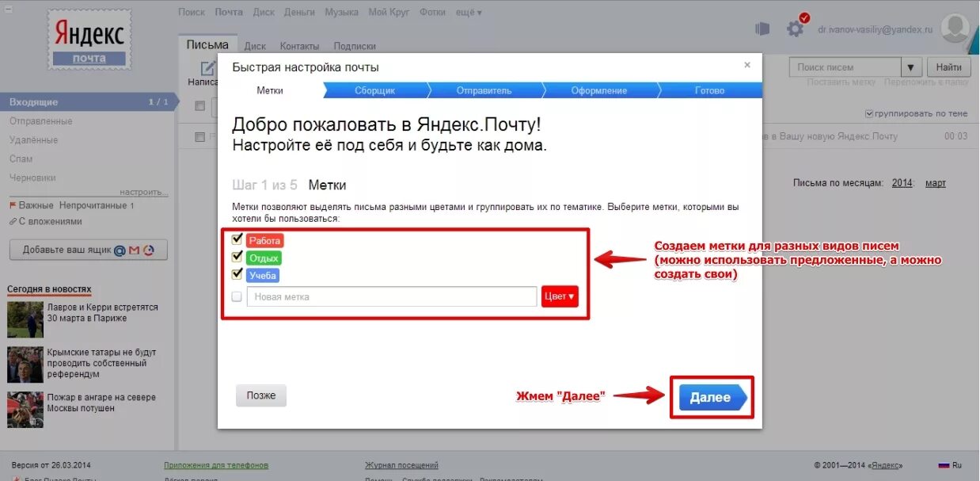
Task: Open the Спам folder
Action: coord(21,159)
